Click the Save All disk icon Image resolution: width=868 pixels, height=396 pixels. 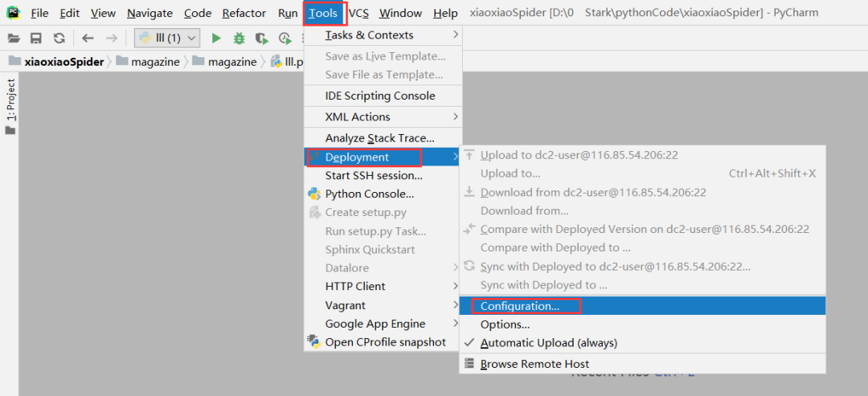click(x=36, y=38)
